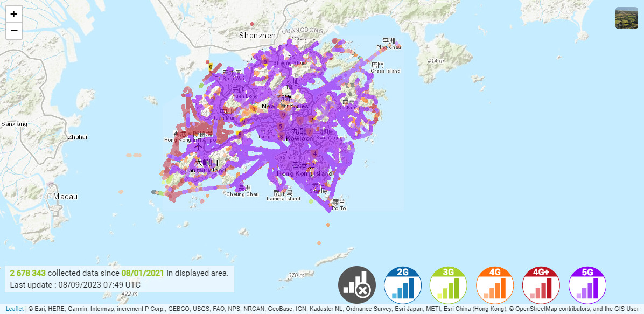Zoom out with the minus map control

click(x=13, y=31)
